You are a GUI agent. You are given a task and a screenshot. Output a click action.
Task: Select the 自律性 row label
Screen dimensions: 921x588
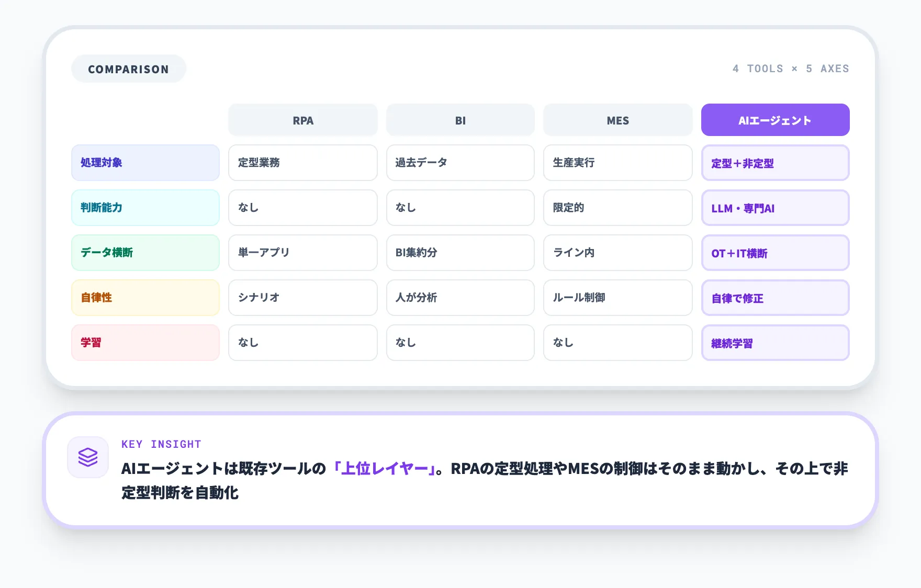145,298
